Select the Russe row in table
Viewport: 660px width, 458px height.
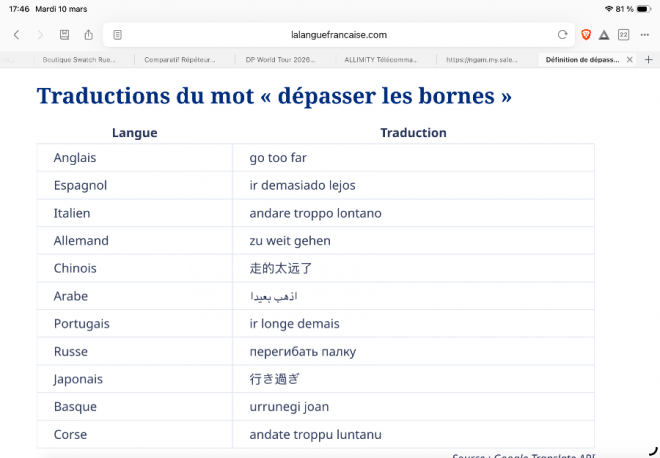tap(70, 352)
